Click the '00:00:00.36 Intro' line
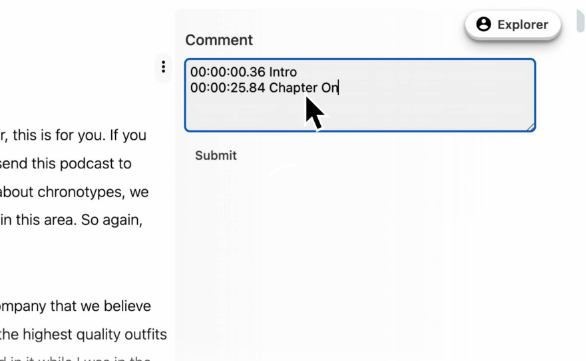 point(244,72)
